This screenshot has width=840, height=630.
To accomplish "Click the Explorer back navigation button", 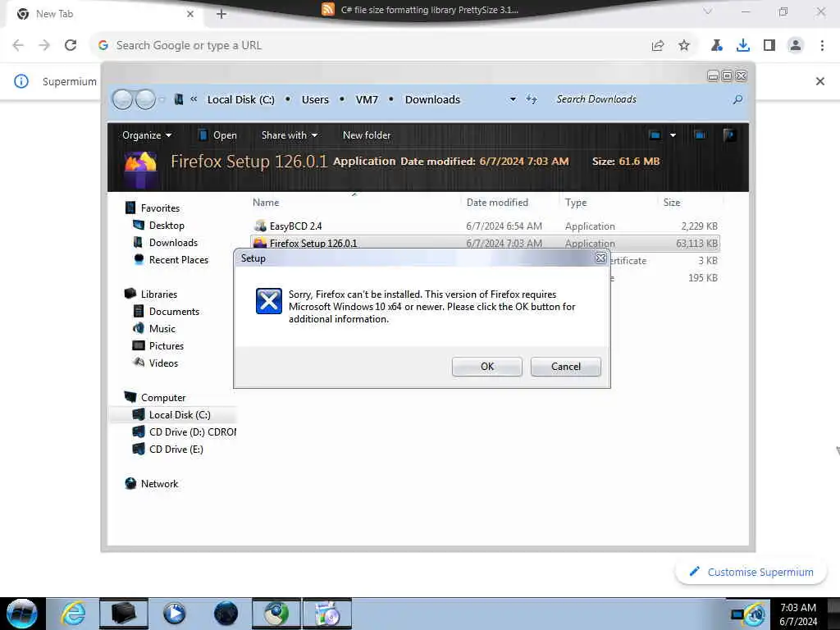I will (123, 99).
